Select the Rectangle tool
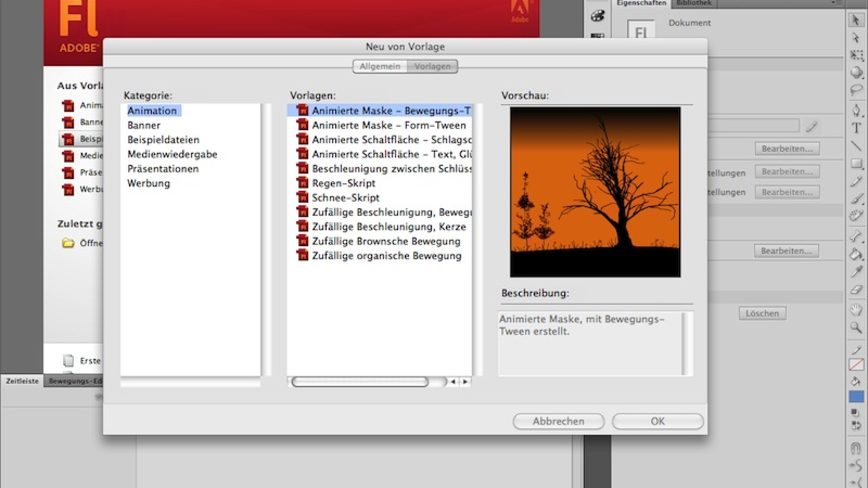Screen dimensions: 868x488 [856, 163]
